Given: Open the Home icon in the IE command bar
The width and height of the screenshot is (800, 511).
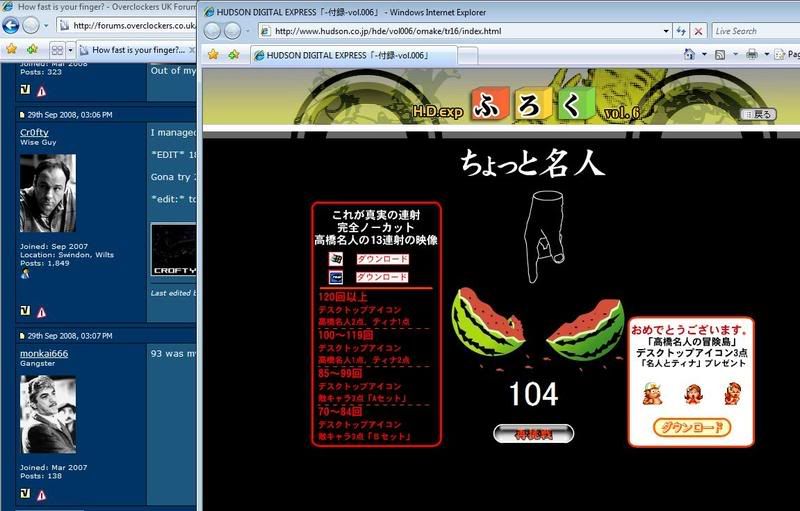Looking at the screenshot, I should point(690,54).
